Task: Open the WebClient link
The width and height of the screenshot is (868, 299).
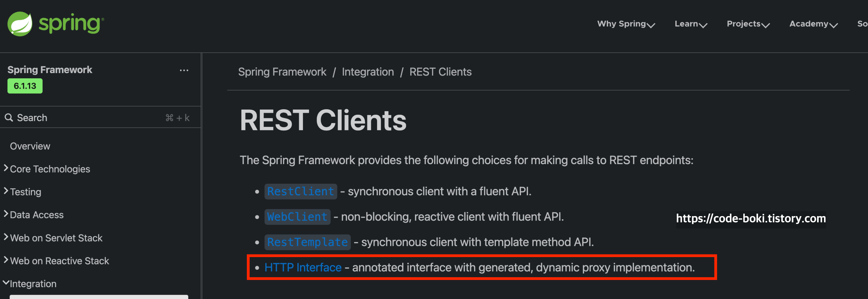Action: 297,217
